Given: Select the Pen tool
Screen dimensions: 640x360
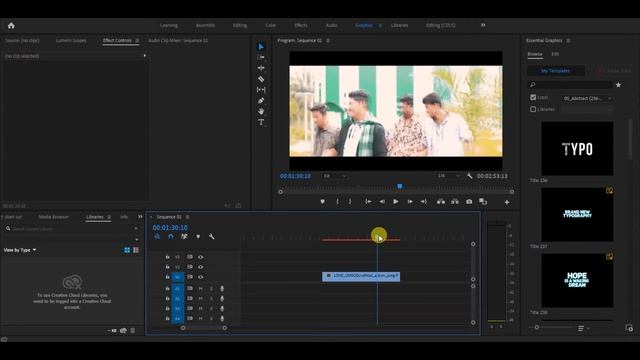Looking at the screenshot, I should click(x=261, y=100).
